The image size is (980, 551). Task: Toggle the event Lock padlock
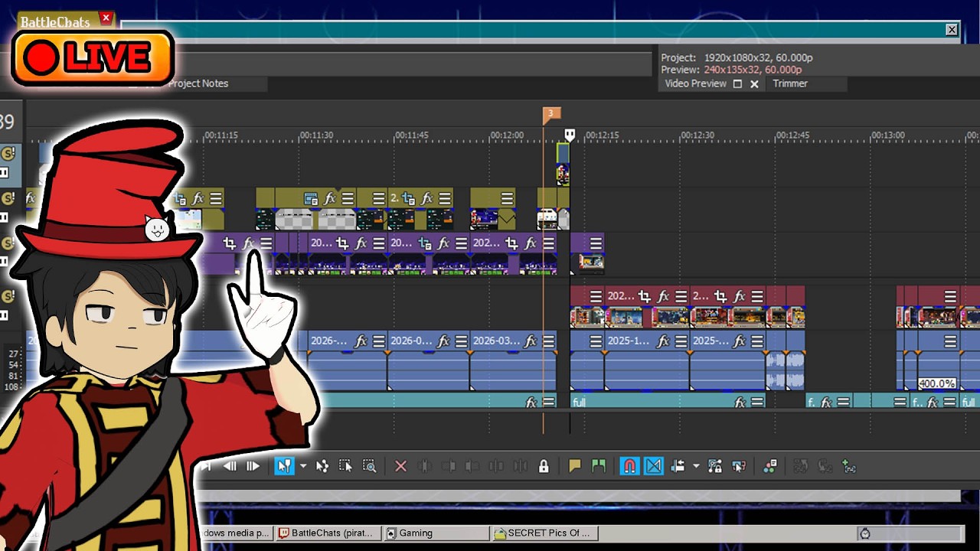[544, 466]
